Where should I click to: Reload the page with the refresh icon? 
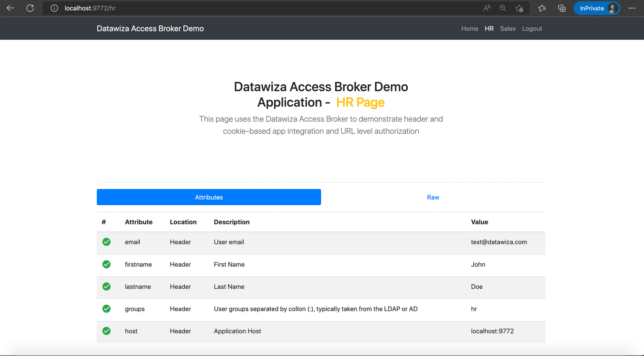tap(30, 8)
